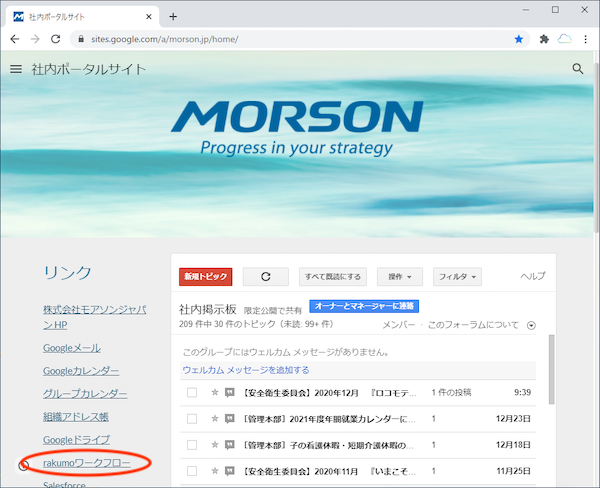Image resolution: width=600 pixels, height=488 pixels.
Task: Open a new browser tab
Action: click(173, 16)
